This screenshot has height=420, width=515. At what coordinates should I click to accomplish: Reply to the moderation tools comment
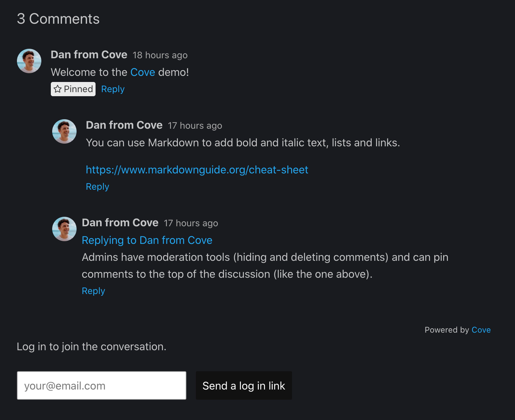coord(93,291)
